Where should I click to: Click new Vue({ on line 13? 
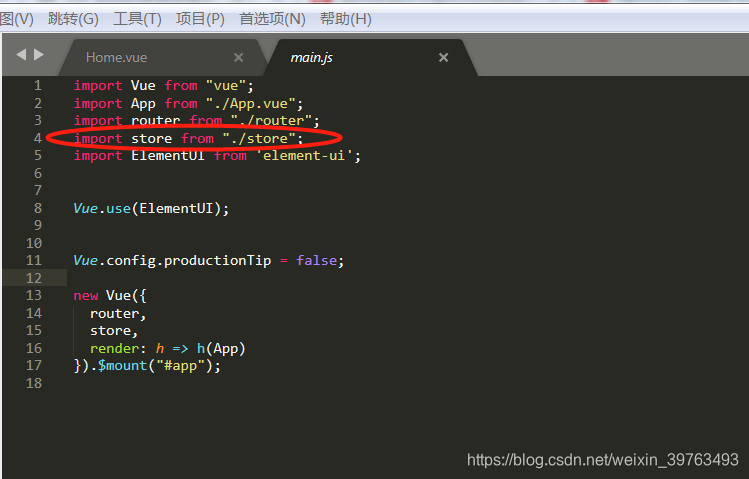[x=110, y=296]
